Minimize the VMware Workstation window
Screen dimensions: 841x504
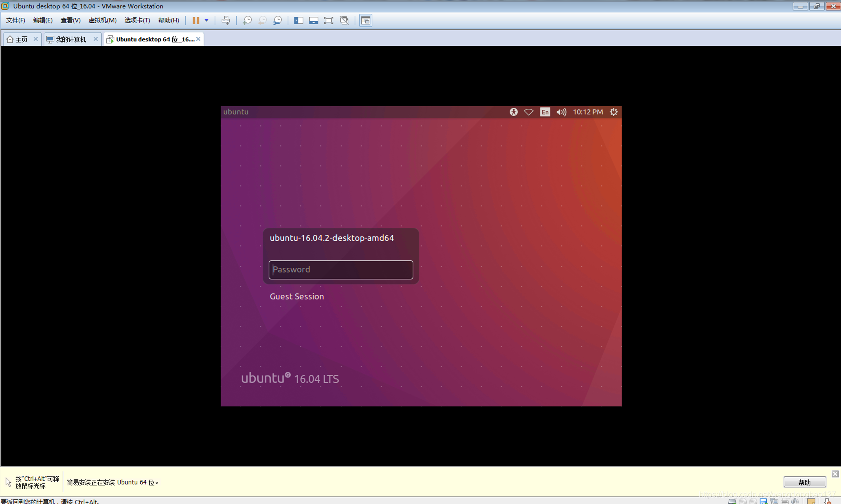(800, 6)
